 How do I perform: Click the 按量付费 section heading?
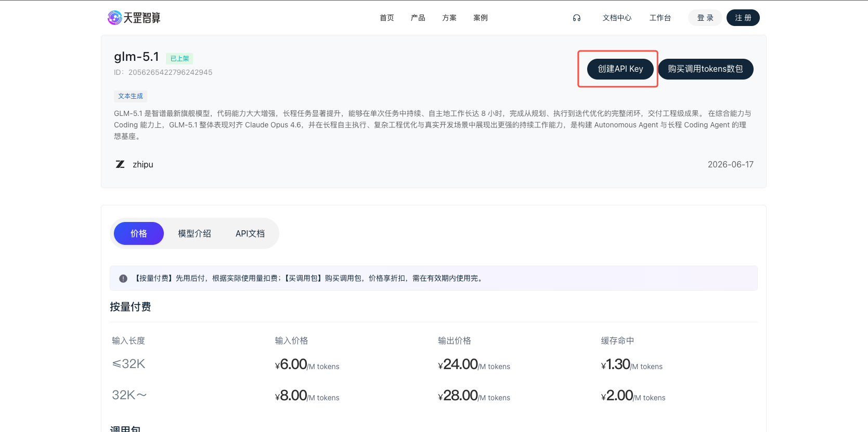131,307
